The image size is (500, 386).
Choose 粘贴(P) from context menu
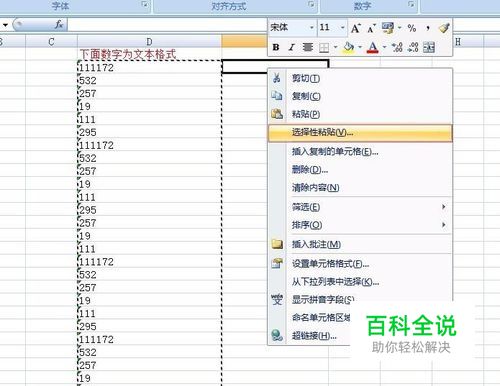pyautogui.click(x=360, y=114)
